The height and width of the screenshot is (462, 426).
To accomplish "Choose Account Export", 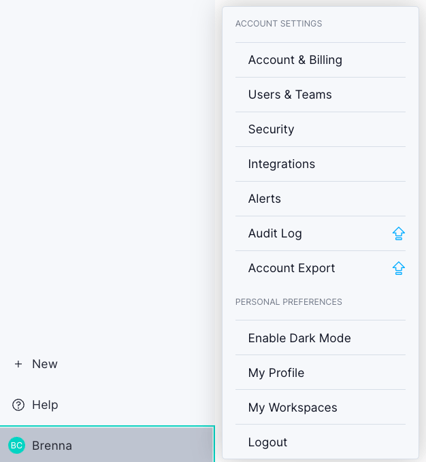I will point(320,268).
